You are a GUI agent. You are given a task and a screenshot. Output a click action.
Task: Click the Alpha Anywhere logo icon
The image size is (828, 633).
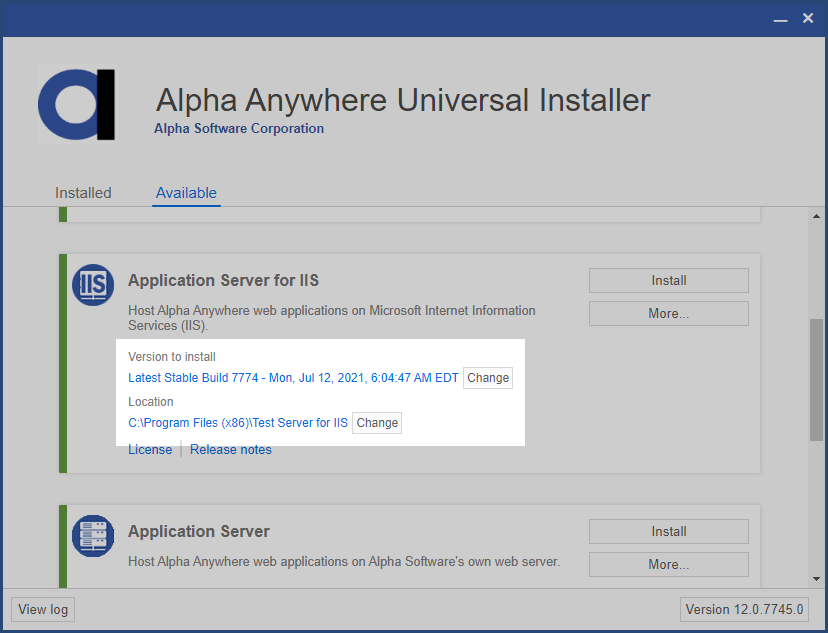click(77, 105)
